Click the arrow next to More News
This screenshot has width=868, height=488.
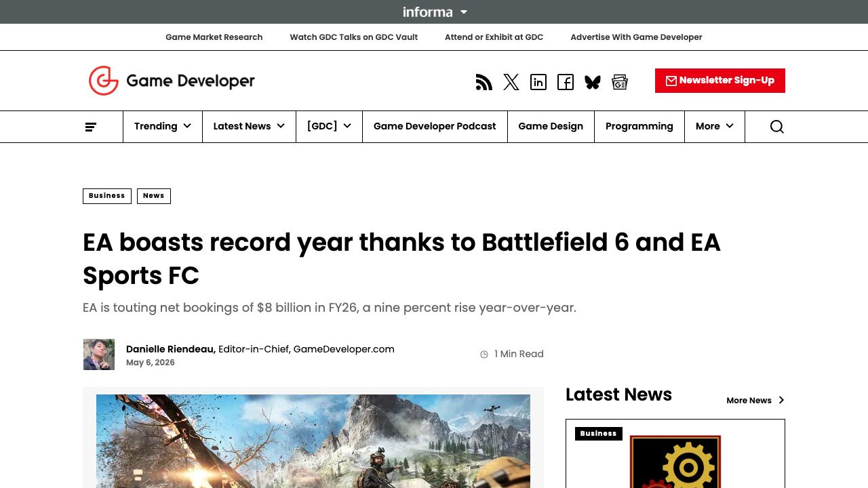pyautogui.click(x=781, y=401)
